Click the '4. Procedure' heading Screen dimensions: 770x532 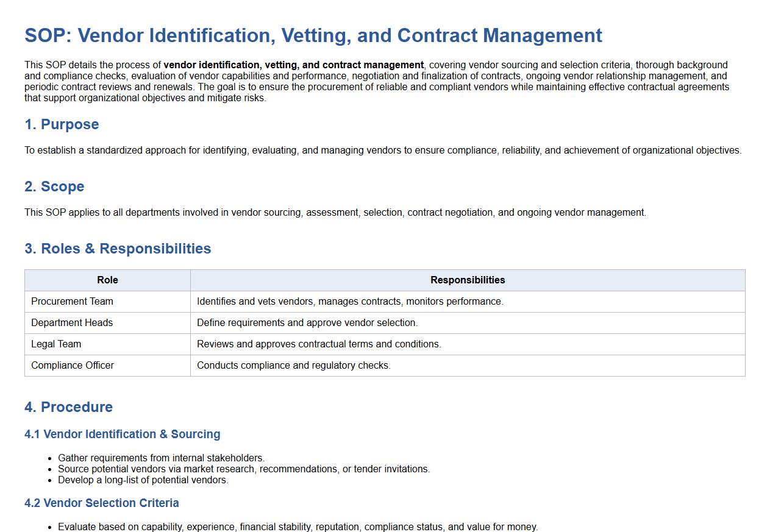click(x=68, y=407)
